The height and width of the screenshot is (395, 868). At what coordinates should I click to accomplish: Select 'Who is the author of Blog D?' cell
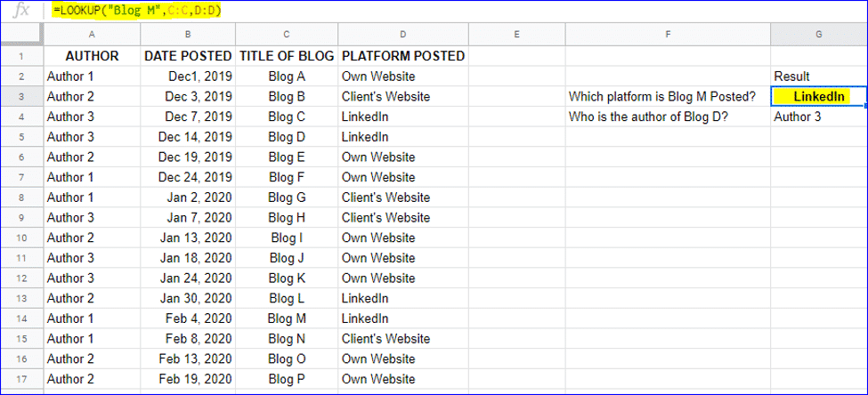point(668,117)
